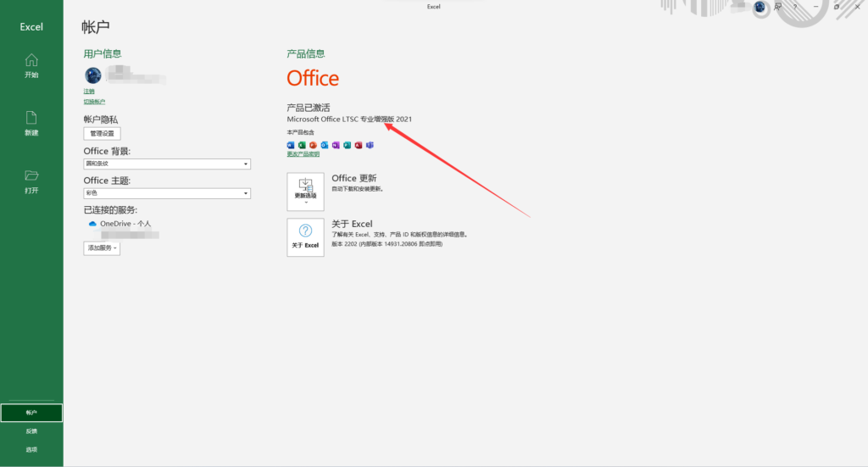Open the 添加服务 dropdown button
The width and height of the screenshot is (868, 467).
click(x=102, y=247)
